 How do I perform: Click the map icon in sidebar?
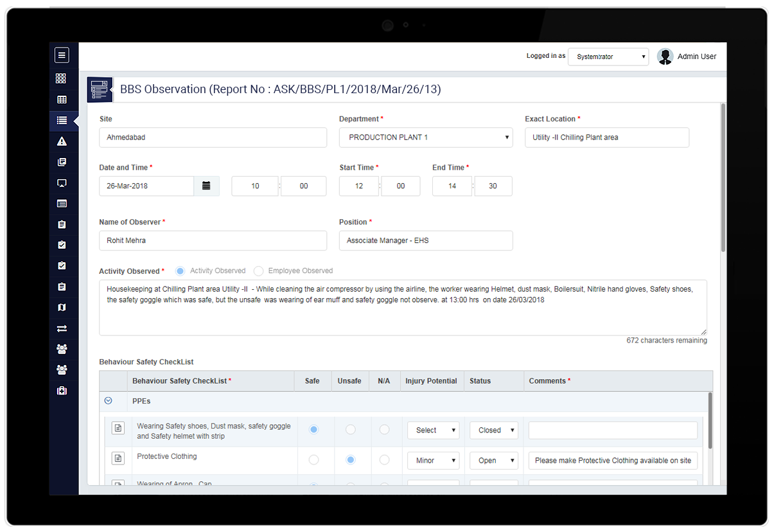coord(62,308)
